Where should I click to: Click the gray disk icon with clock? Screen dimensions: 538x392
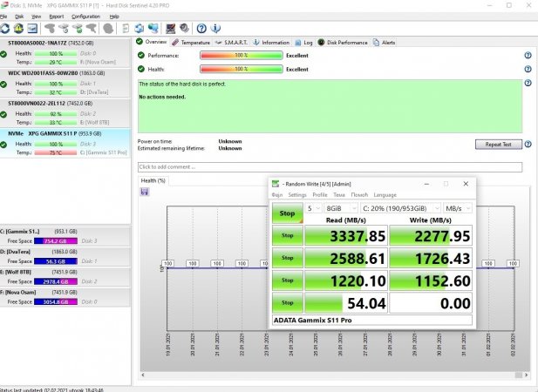coord(64,29)
